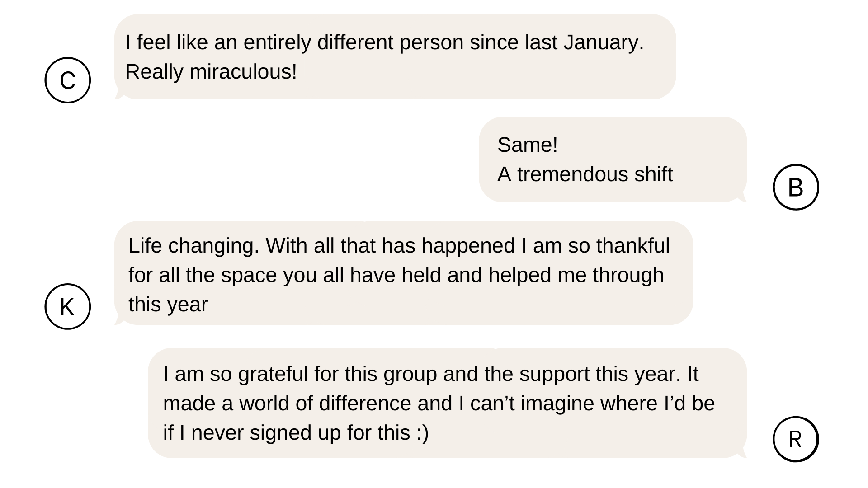Click the "Life changing." phrase

194,246
